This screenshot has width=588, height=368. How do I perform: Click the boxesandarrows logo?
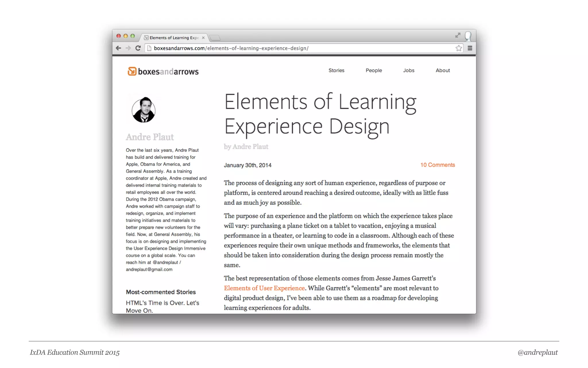(163, 71)
